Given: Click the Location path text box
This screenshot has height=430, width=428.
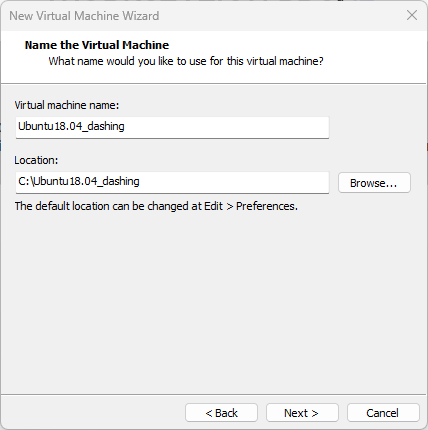Looking at the screenshot, I should pos(172,182).
